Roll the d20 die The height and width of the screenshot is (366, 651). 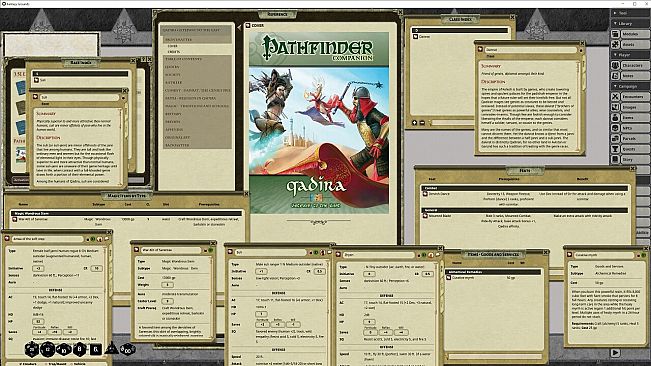pyautogui.click(x=32, y=349)
